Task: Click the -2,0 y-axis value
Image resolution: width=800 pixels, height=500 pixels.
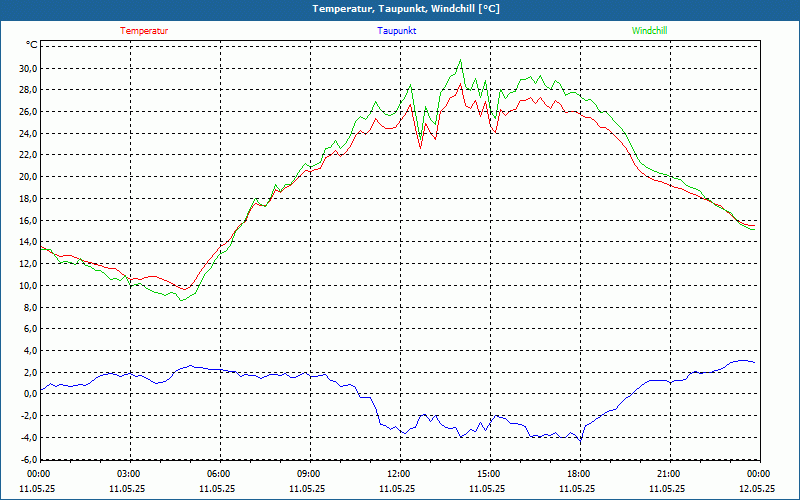Action: click(30, 415)
